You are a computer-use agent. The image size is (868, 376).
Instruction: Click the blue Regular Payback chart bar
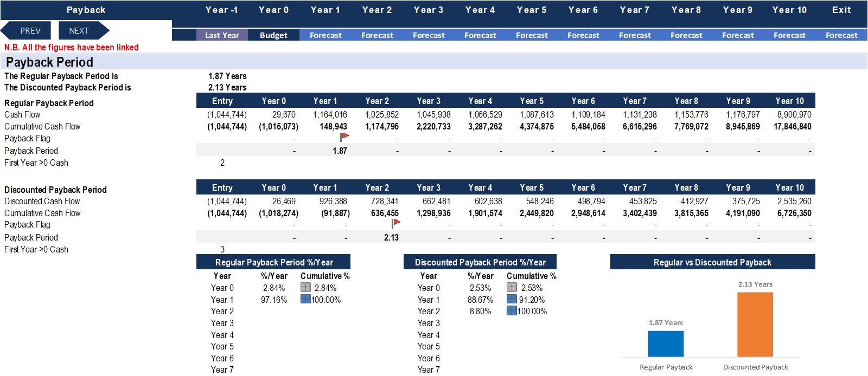click(666, 343)
